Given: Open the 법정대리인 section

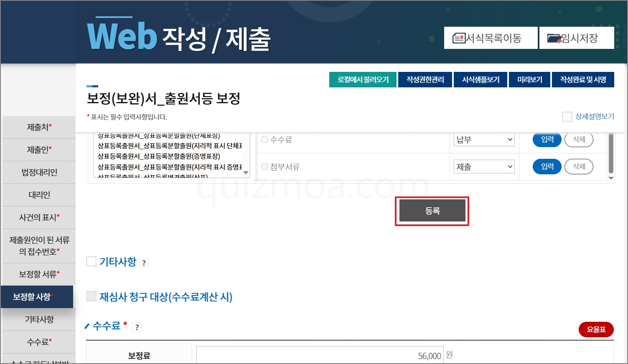Looking at the screenshot, I should coord(39,172).
